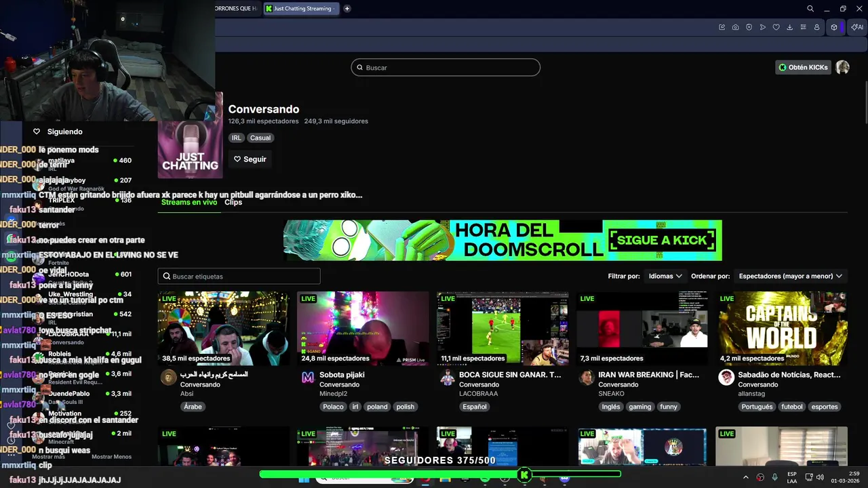Click the SNEAKO channel avatar
Image resolution: width=868 pixels, height=488 pixels.
[x=587, y=378]
